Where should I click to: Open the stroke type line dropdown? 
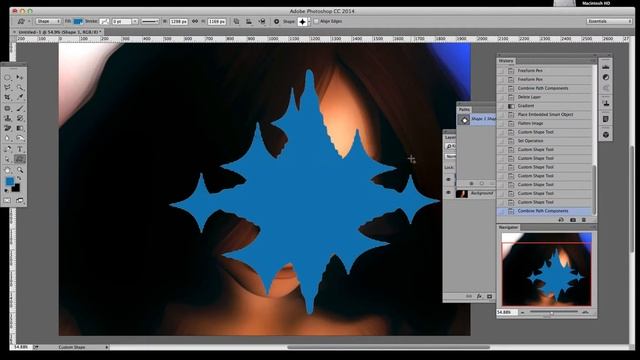tap(150, 21)
